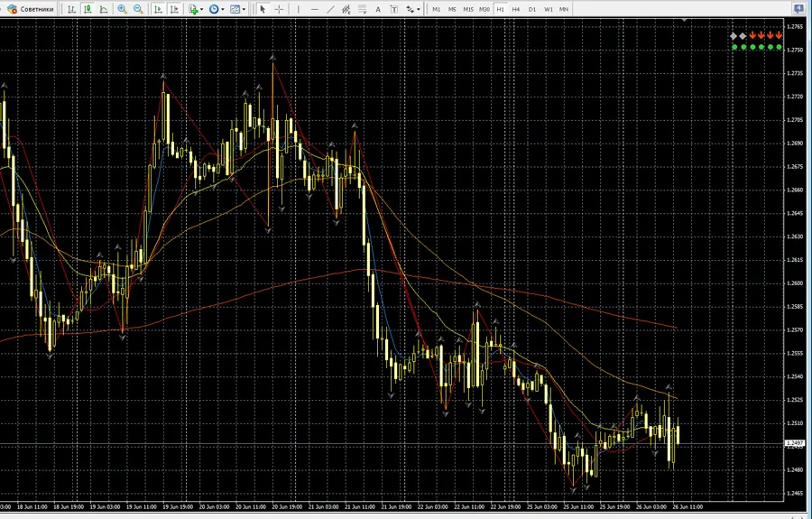Open the add indicators dropdown arrow
Screen dimensions: 812x519
coord(201,9)
